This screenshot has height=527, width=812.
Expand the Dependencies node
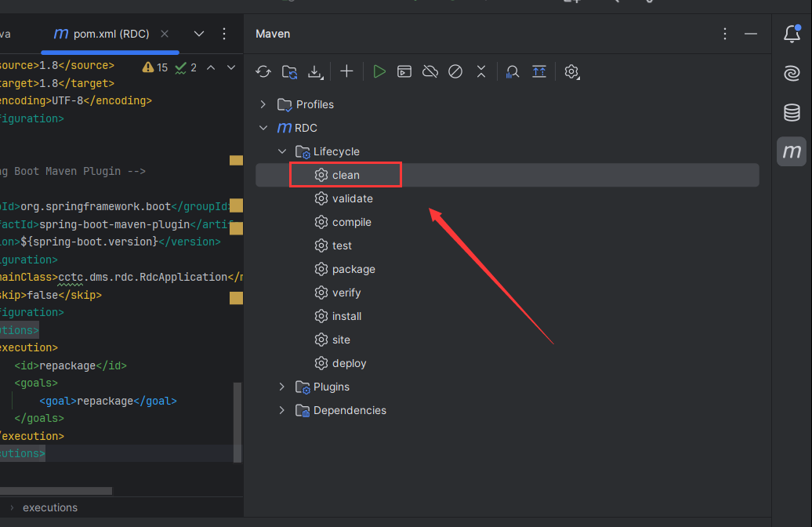[x=282, y=410]
